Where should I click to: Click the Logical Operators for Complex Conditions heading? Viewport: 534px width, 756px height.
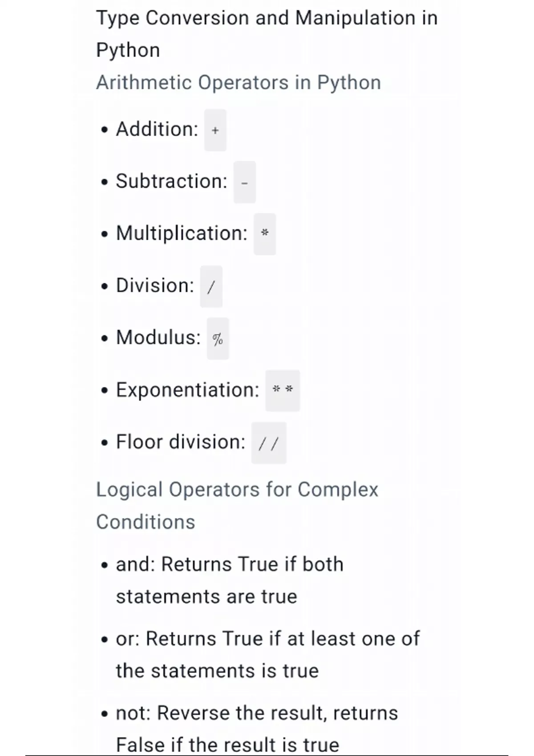pyautogui.click(x=237, y=506)
